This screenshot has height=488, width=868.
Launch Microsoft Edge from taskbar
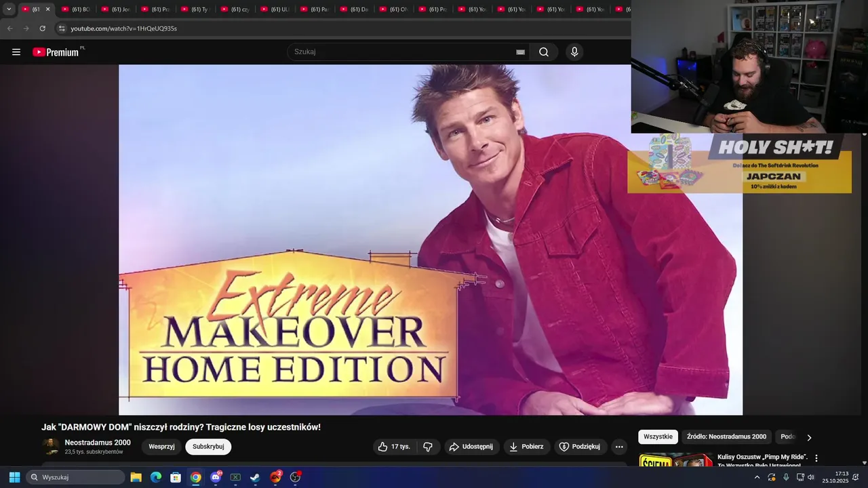click(155, 477)
